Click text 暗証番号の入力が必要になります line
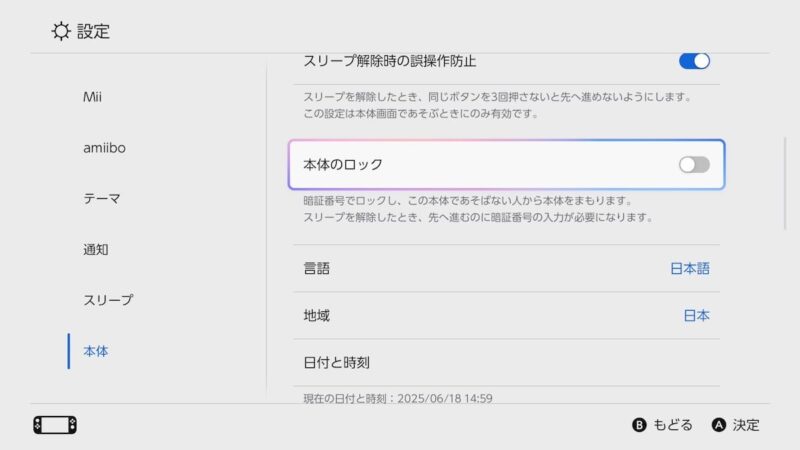The height and width of the screenshot is (450, 800). tap(478, 217)
